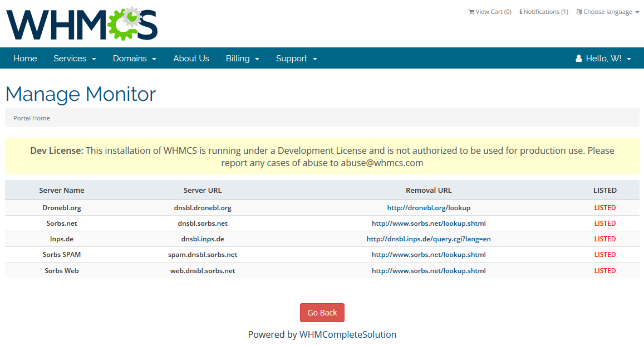This screenshot has height=345, width=644.
Task: Click the dnsbl.inps.de server URL
Action: [x=203, y=239]
